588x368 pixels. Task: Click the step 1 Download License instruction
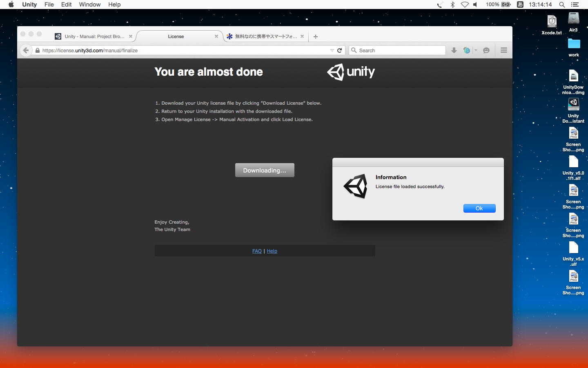pos(238,103)
